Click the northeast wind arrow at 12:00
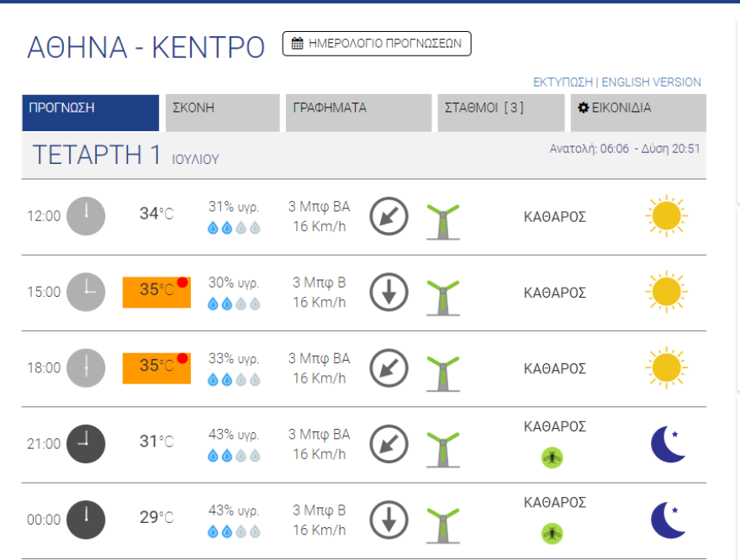Screen dimensions: 740x560 pyautogui.click(x=388, y=217)
